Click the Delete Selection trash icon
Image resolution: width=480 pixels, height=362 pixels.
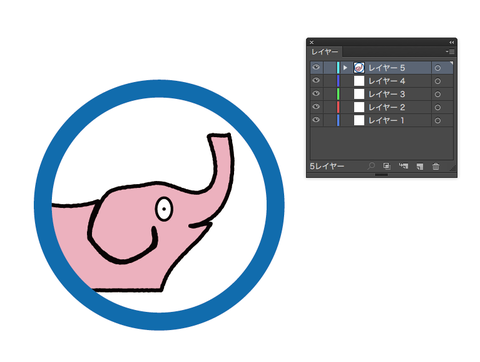(436, 166)
